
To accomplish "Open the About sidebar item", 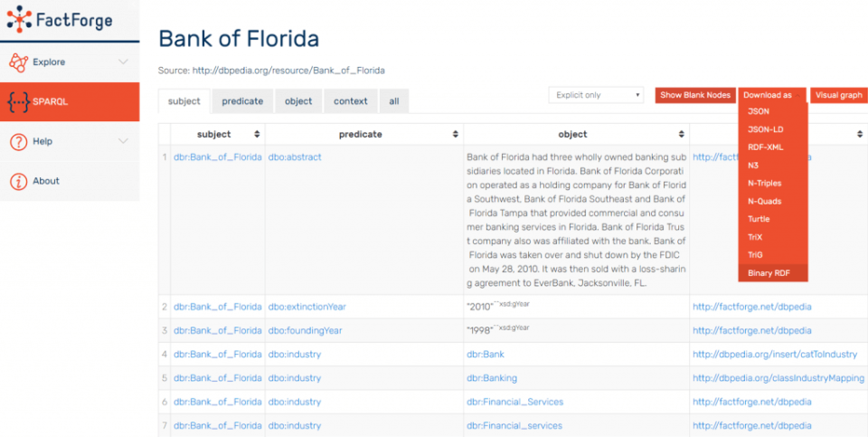I will (70, 181).
